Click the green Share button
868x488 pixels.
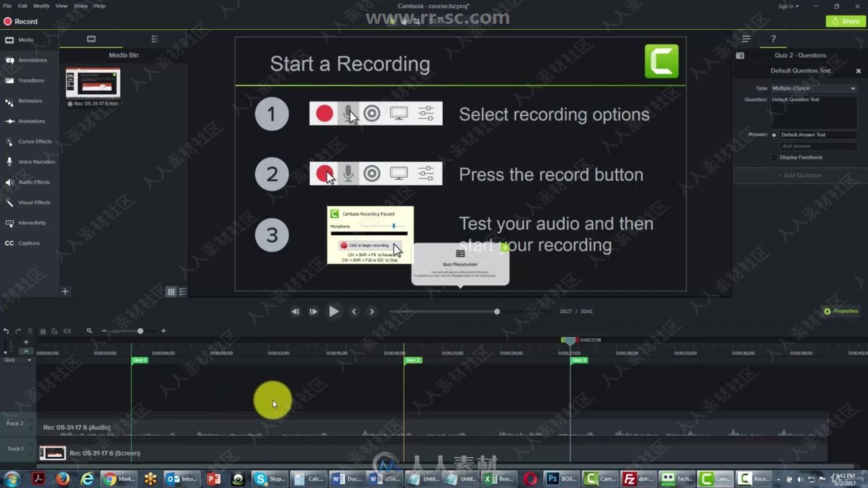coord(844,22)
